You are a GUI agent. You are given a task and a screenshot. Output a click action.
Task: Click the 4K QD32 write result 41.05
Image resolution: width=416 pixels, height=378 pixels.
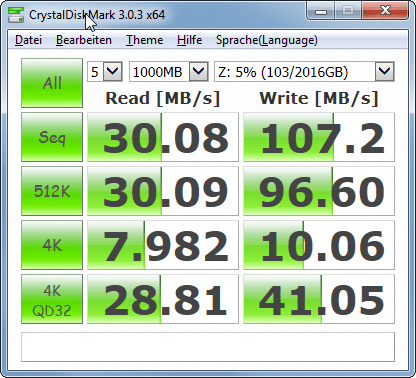pyautogui.click(x=319, y=299)
